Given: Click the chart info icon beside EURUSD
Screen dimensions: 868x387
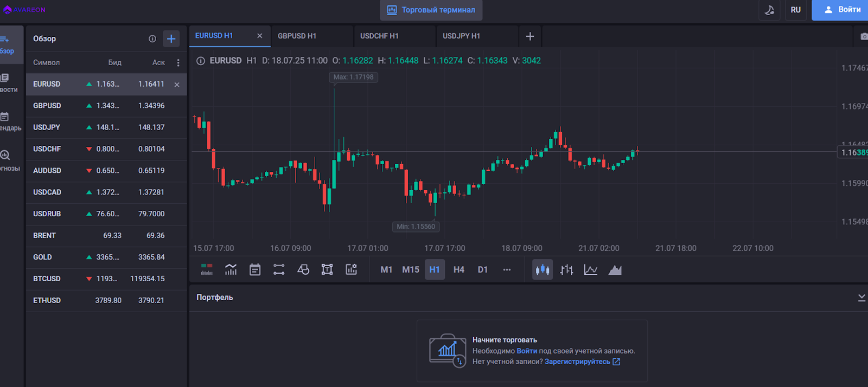Looking at the screenshot, I should 201,61.
